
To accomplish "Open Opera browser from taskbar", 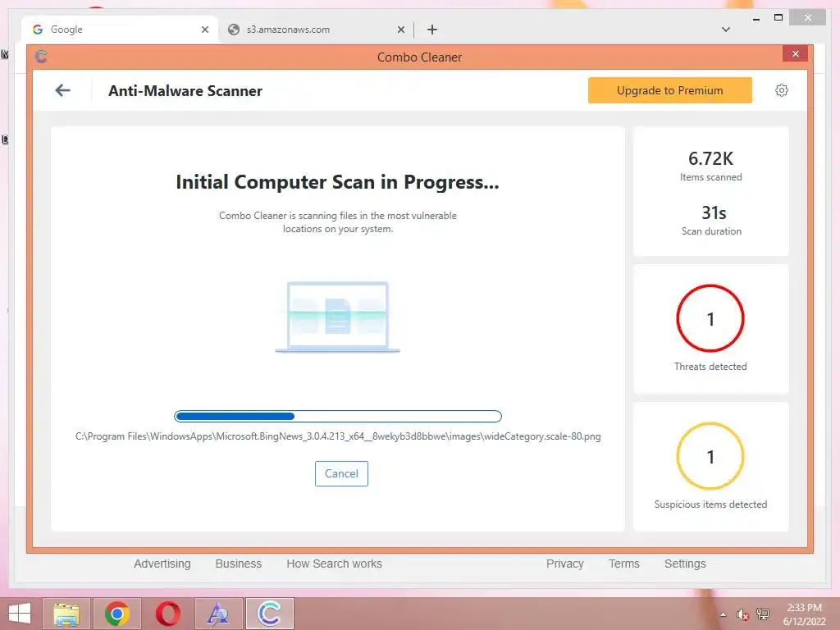I will pos(167,614).
